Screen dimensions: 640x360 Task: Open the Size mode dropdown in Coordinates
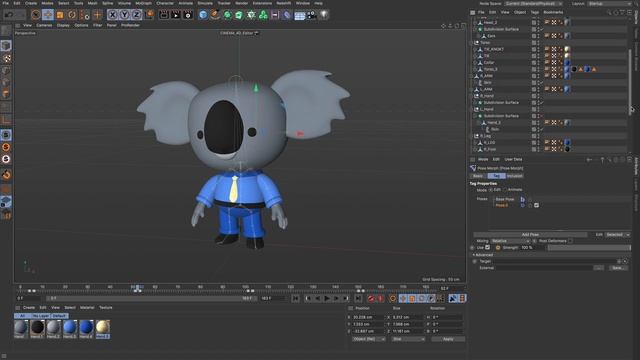coord(409,339)
